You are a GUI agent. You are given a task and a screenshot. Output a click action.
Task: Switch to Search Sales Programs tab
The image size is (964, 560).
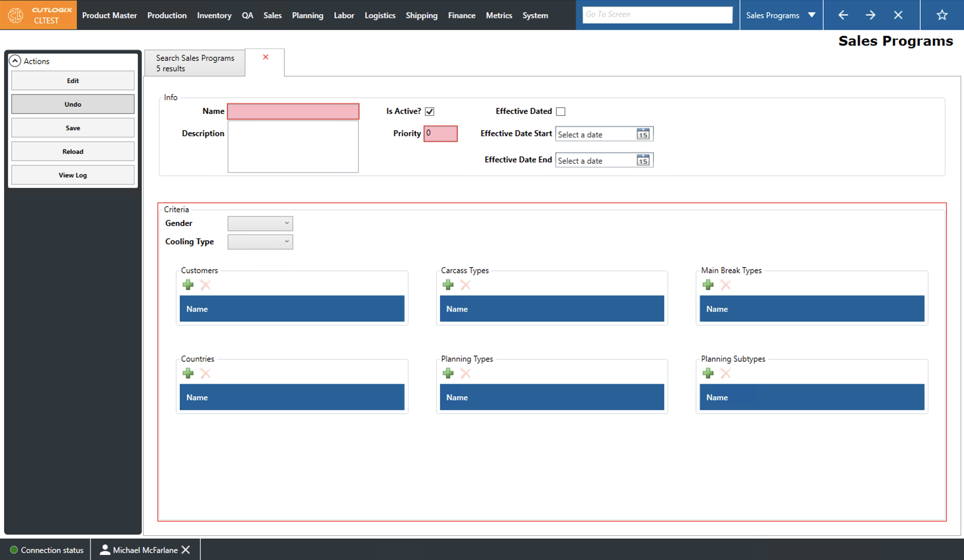195,63
